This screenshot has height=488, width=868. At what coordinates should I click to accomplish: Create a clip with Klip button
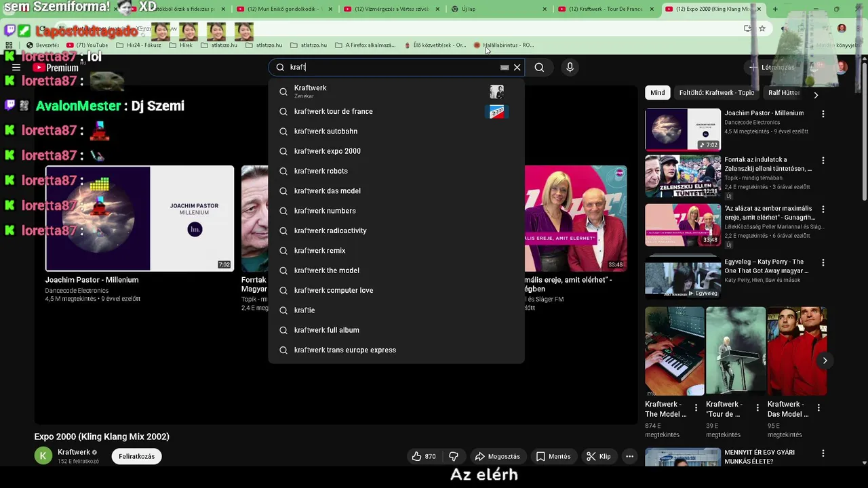[598, 456]
